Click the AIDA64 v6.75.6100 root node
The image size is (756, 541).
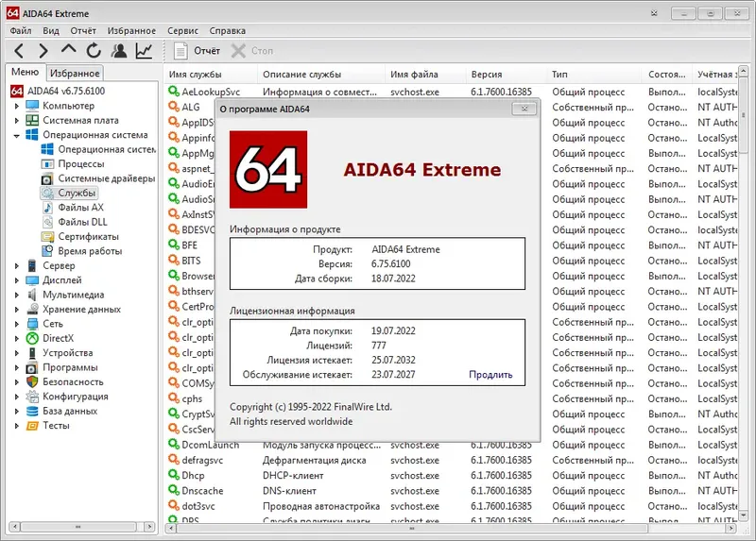[x=58, y=91]
